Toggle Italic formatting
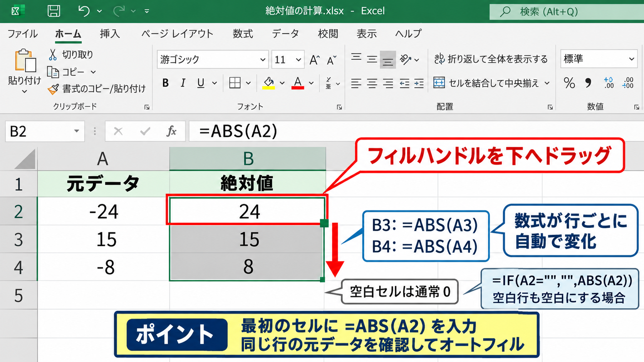This screenshot has height=362, width=644. tap(183, 83)
